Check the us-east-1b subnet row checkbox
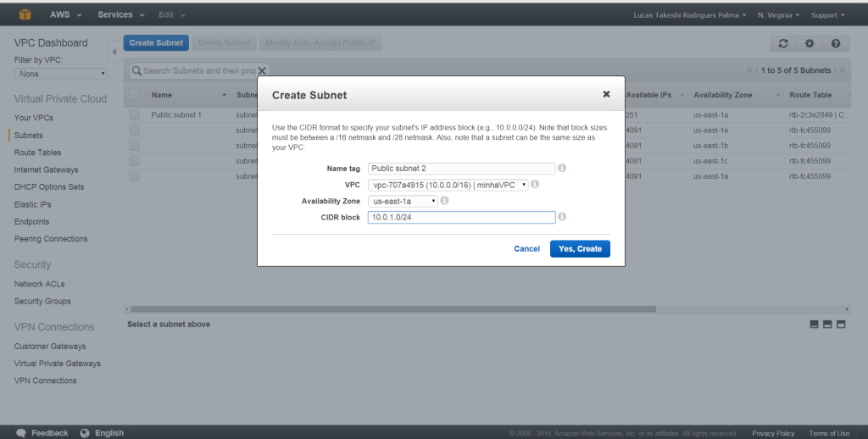The height and width of the screenshot is (439, 868). tap(134, 146)
